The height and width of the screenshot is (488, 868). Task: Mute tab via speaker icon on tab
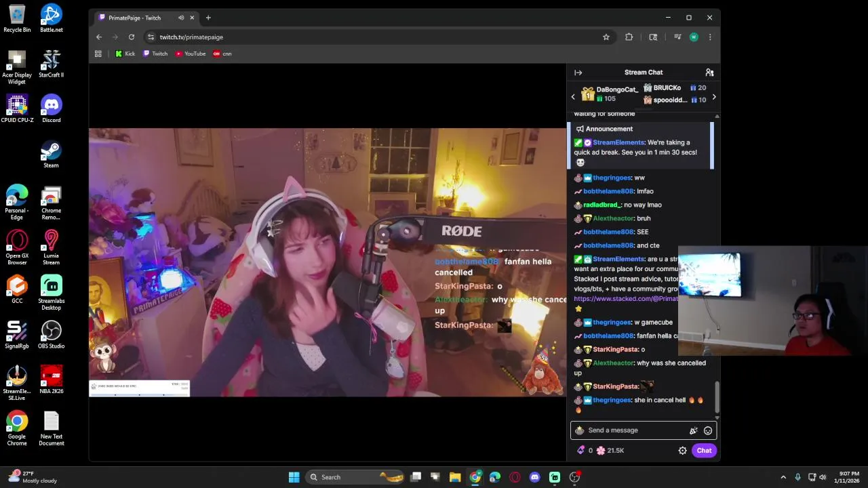(x=180, y=18)
